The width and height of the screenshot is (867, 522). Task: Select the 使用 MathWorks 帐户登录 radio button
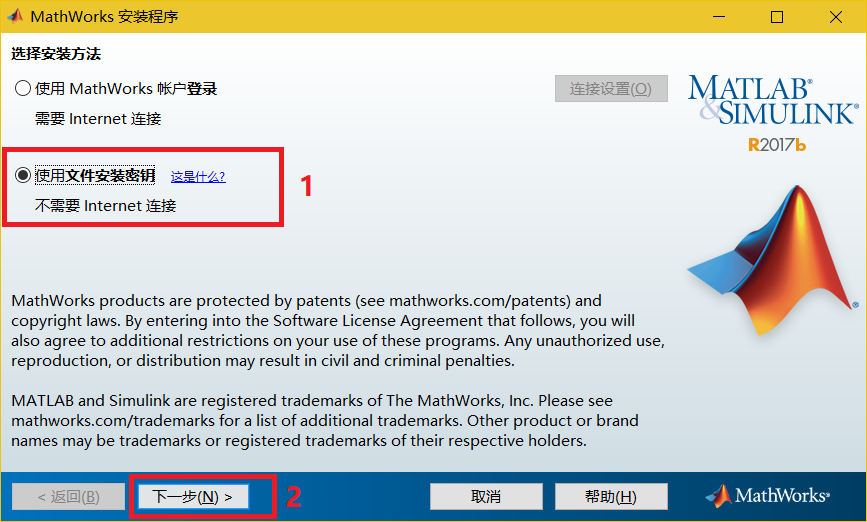click(x=24, y=89)
